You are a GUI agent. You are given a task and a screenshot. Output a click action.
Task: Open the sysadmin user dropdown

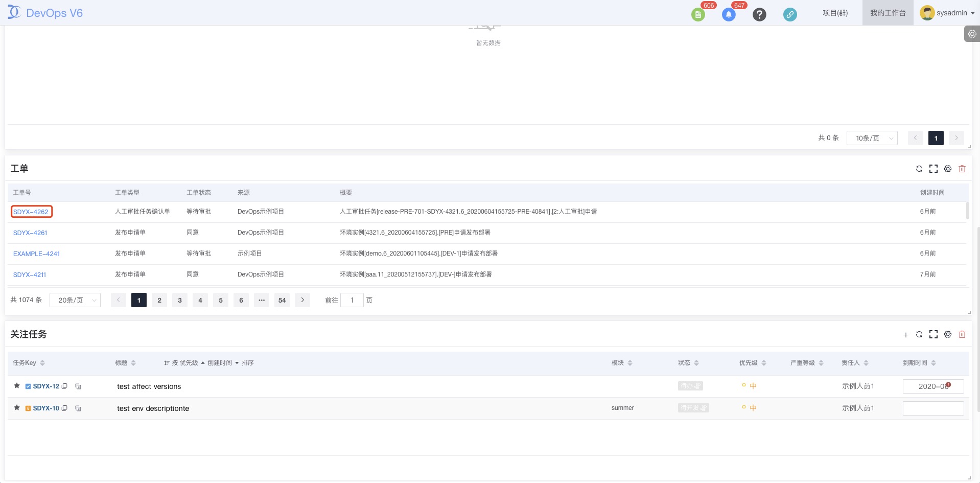947,13
